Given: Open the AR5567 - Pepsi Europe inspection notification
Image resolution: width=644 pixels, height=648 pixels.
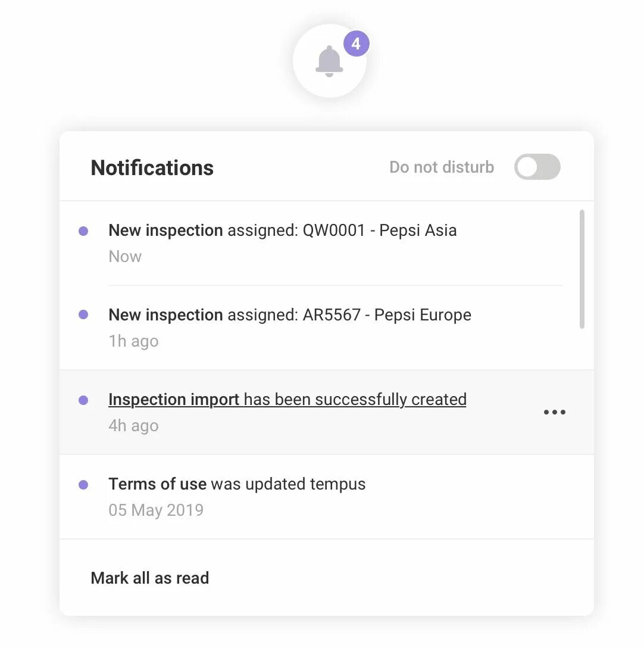Looking at the screenshot, I should (290, 315).
